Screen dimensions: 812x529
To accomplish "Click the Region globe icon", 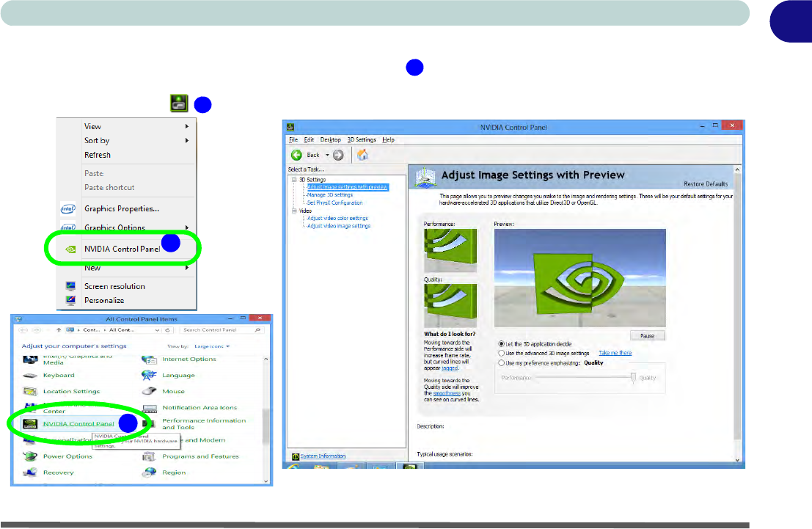I will coord(149,473).
